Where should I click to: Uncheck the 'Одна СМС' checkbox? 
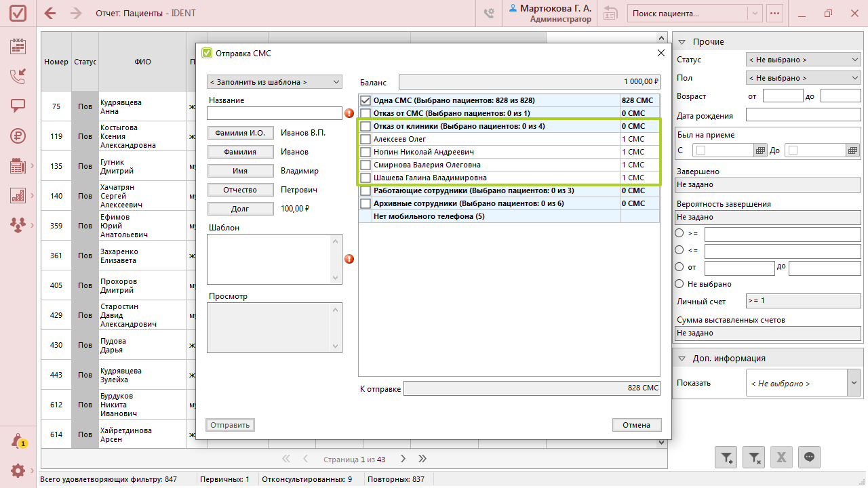tap(366, 100)
